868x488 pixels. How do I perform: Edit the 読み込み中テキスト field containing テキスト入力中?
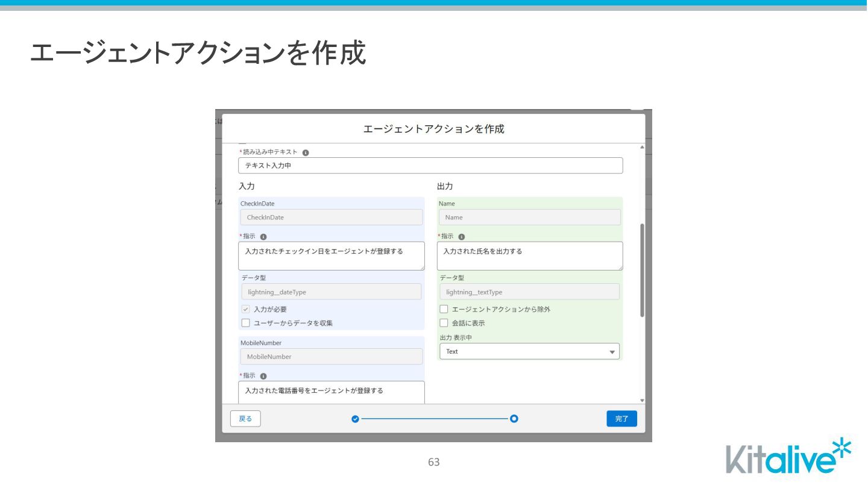[x=430, y=166]
